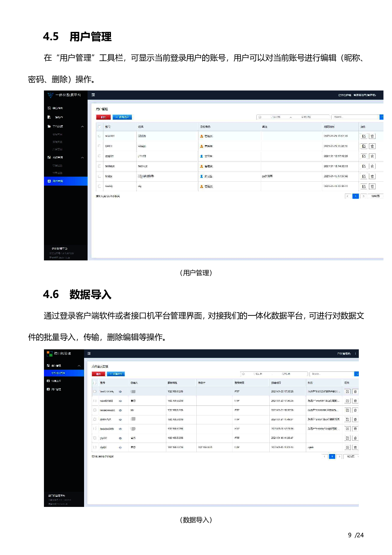Click blue search icon in 文件接入管理 panel

[x=357, y=374]
